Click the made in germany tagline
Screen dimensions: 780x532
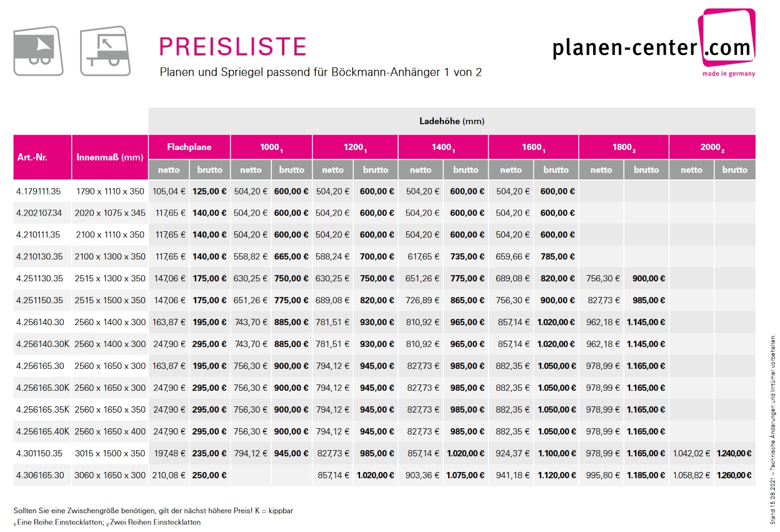[x=728, y=74]
